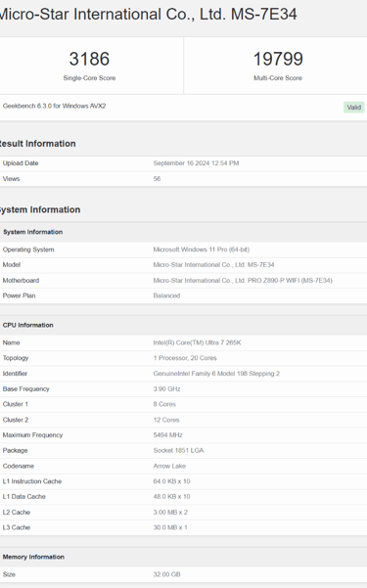Click the CPU Information table header
The width and height of the screenshot is (367, 588).
28,325
